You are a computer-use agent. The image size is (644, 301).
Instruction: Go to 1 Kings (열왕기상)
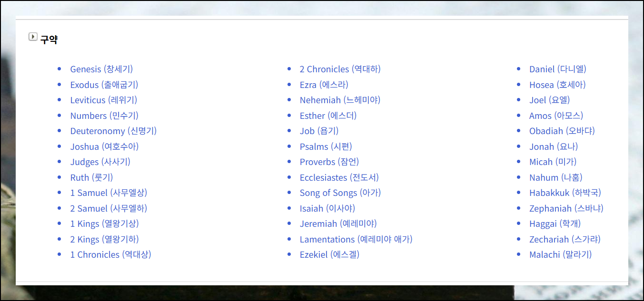[105, 223]
